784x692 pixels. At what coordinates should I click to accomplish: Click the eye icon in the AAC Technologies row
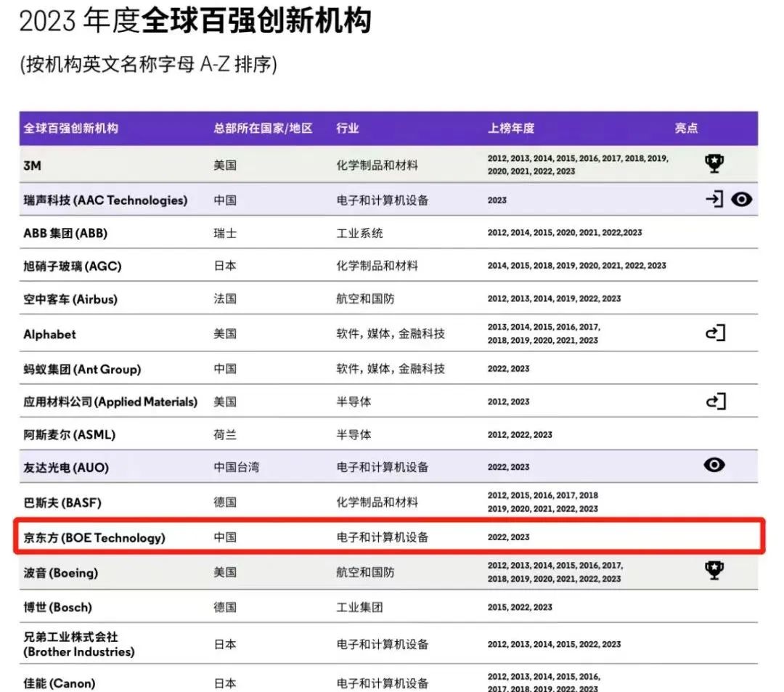[741, 199]
